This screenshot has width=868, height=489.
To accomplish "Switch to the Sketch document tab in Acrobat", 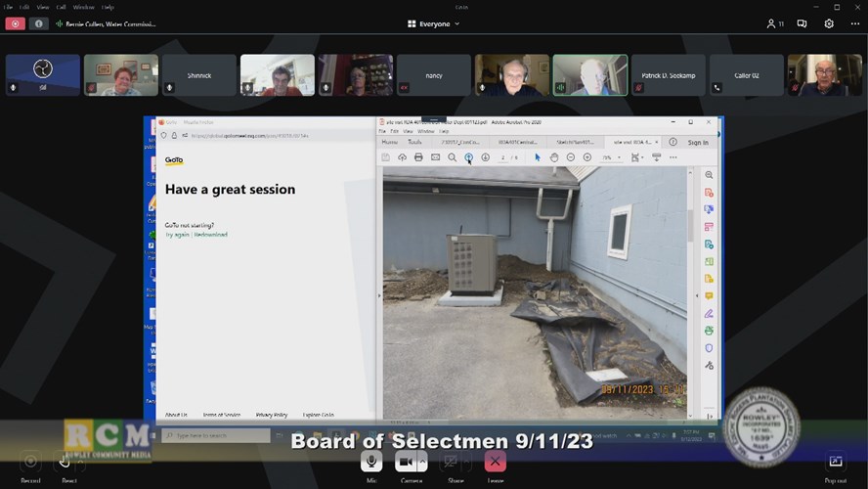I will pos(575,143).
